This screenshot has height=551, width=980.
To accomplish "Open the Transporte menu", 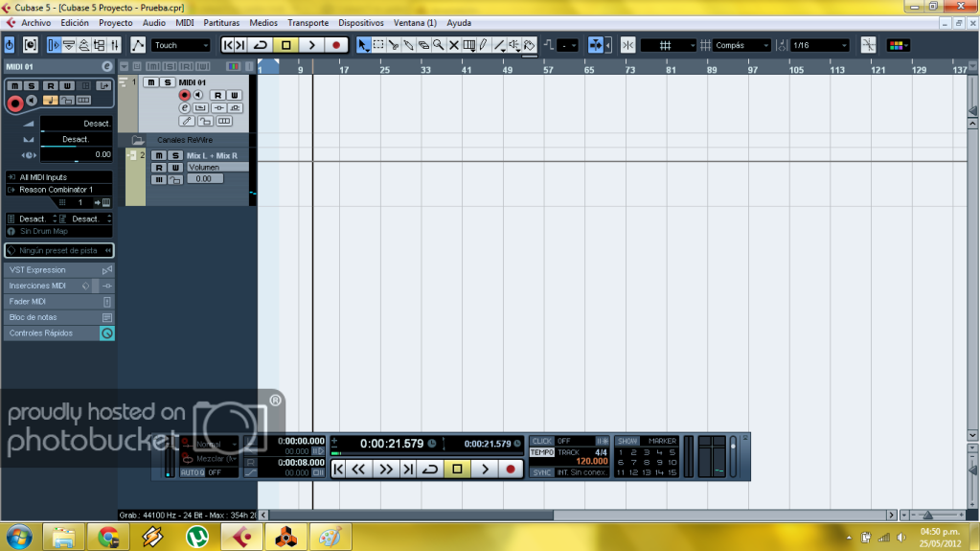I will click(308, 22).
